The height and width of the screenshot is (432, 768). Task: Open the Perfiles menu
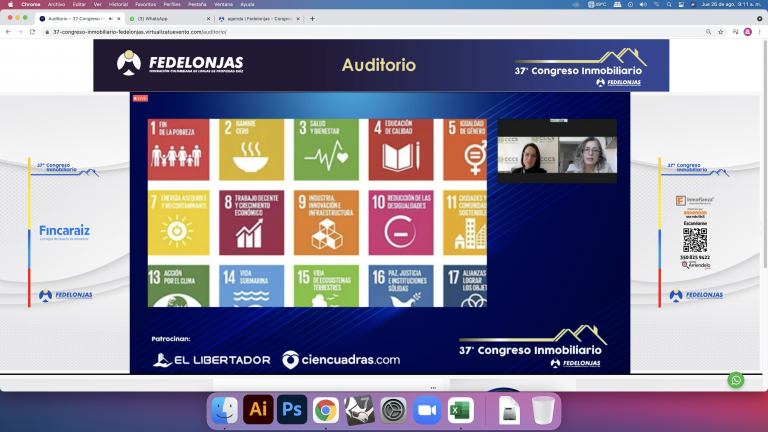click(x=172, y=4)
